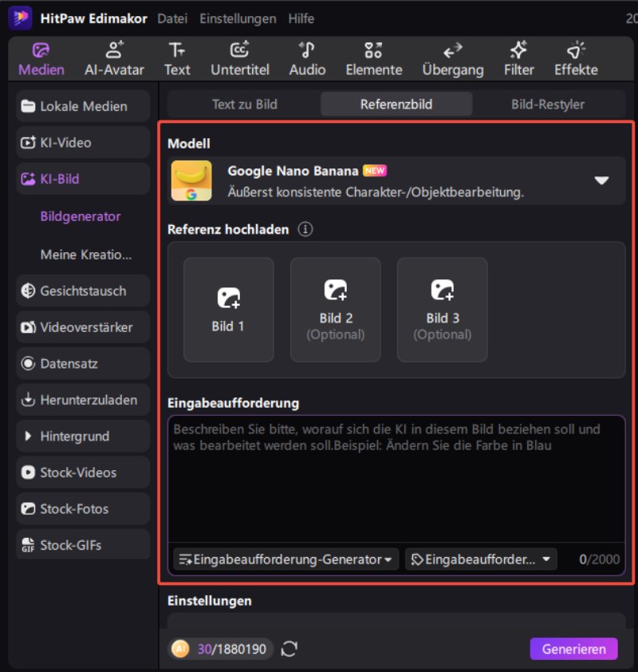
Task: Click the 30/1880190 credits counter
Action: tap(231, 649)
